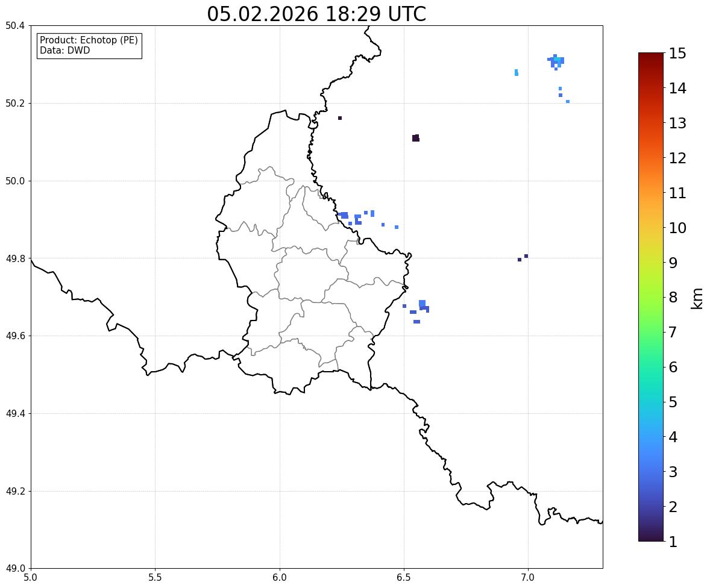Click longitude axis label 7.0
Screen dimensions: 710x588
(528, 578)
